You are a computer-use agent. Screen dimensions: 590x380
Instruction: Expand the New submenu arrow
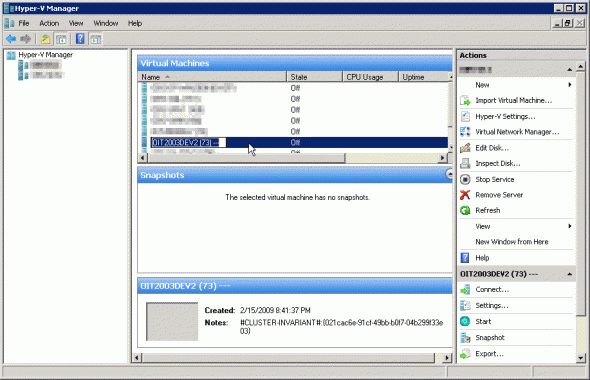[570, 85]
